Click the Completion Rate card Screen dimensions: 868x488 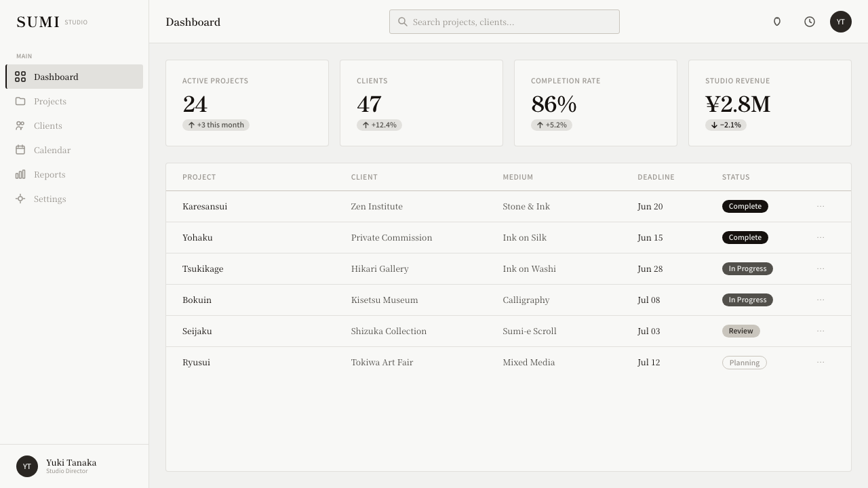click(595, 103)
